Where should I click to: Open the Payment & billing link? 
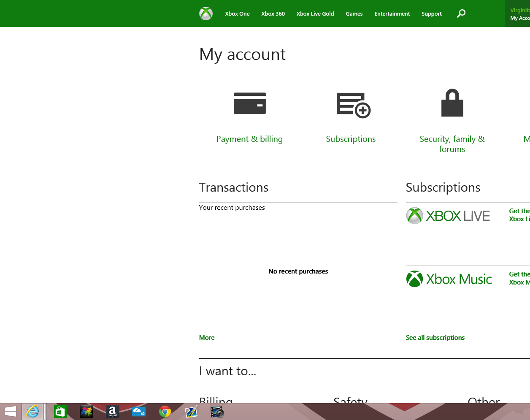249,139
